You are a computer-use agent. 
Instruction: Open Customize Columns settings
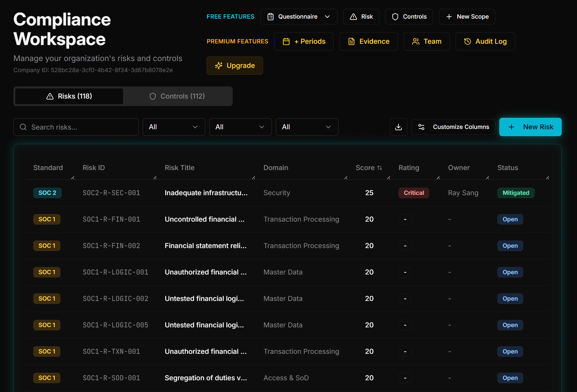click(x=453, y=127)
